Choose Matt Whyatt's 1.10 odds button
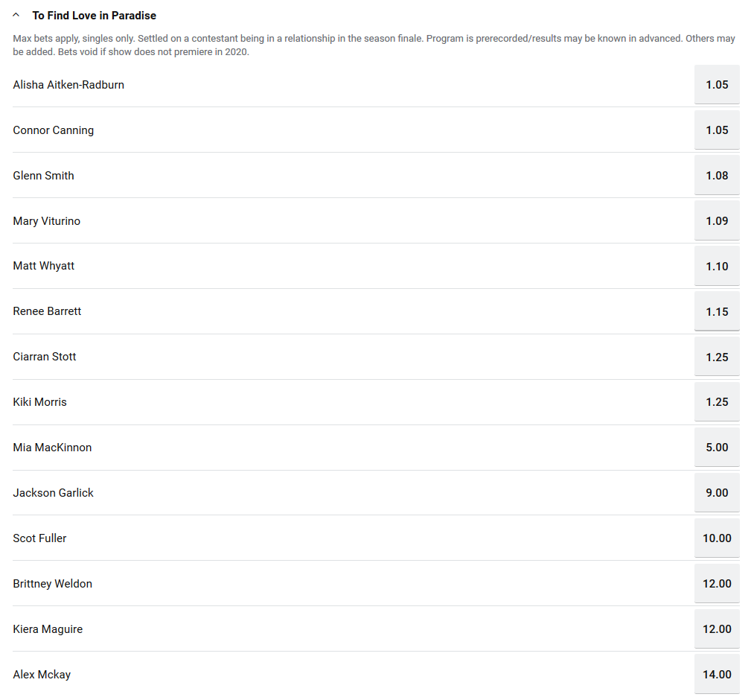The width and height of the screenshot is (751, 700). coord(716,267)
